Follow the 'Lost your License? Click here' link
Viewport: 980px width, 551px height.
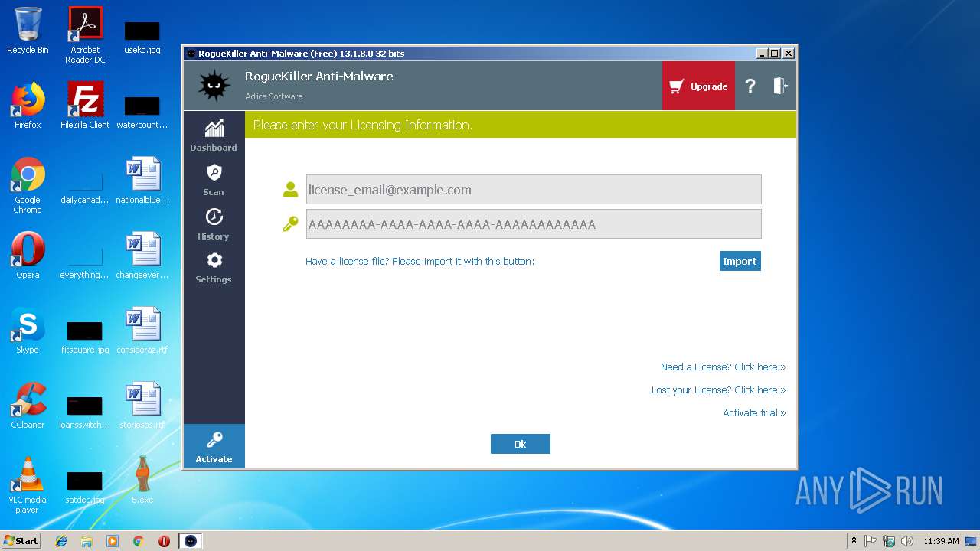coord(718,390)
